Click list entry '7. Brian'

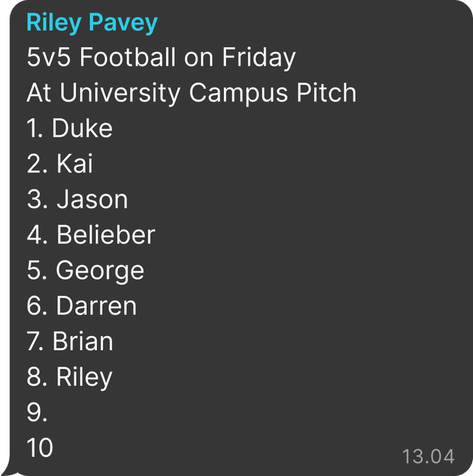point(69,341)
